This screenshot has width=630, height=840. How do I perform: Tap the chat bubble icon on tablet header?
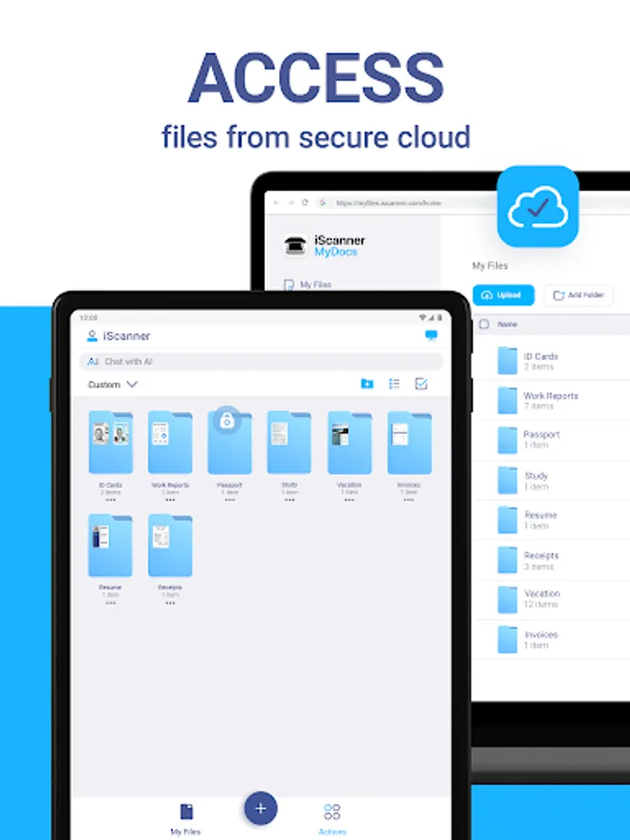tap(431, 335)
